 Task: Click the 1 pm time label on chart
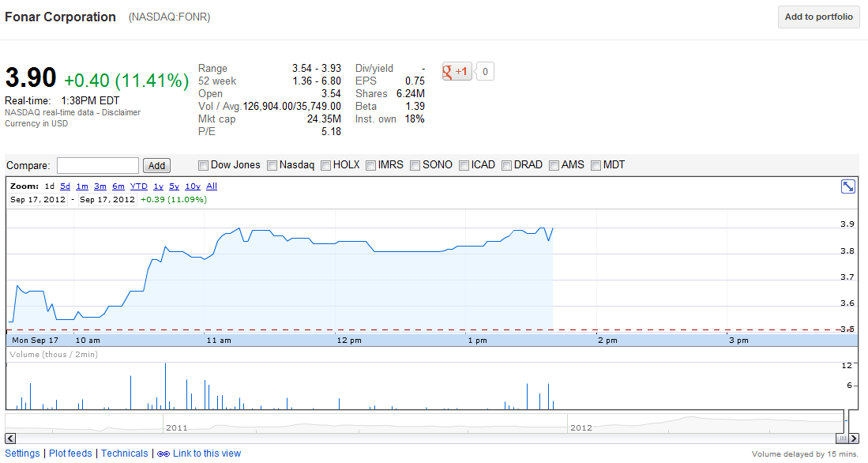(478, 340)
